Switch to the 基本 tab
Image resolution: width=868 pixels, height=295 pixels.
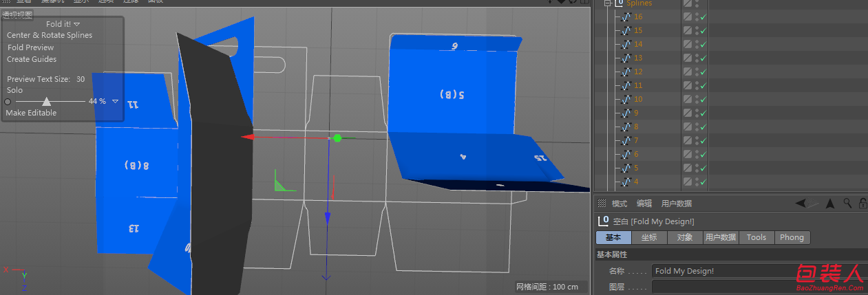(613, 237)
